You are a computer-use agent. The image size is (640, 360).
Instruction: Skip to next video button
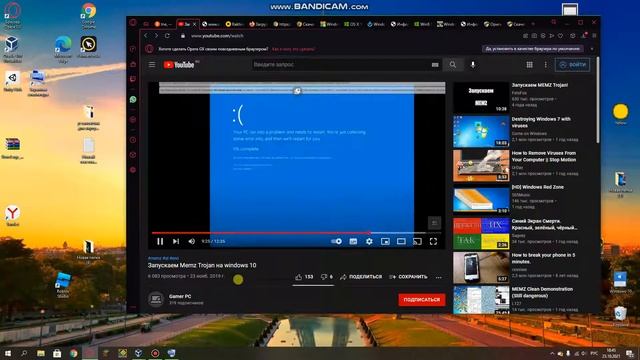click(x=176, y=242)
